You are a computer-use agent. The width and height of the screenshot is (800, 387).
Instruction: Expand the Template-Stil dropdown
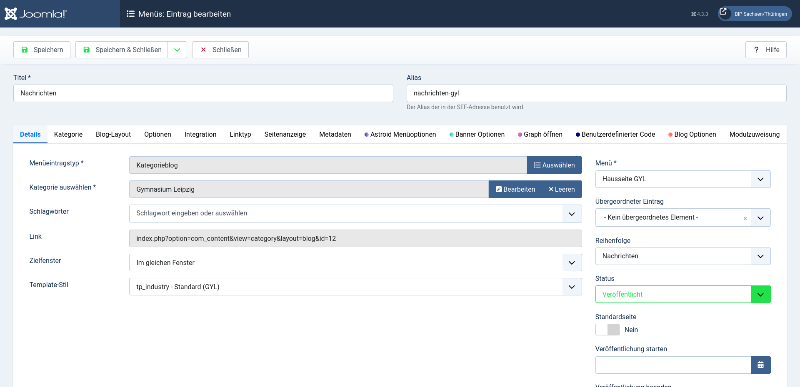(572, 287)
